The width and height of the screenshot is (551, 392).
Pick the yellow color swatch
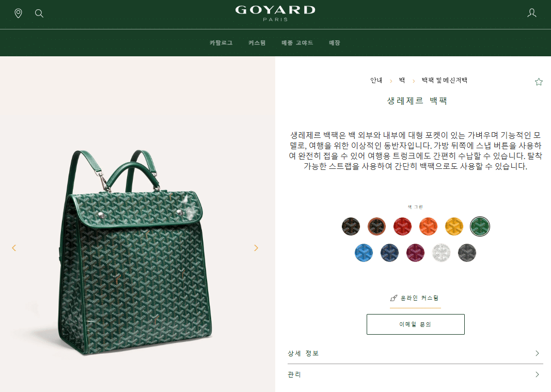click(x=454, y=226)
